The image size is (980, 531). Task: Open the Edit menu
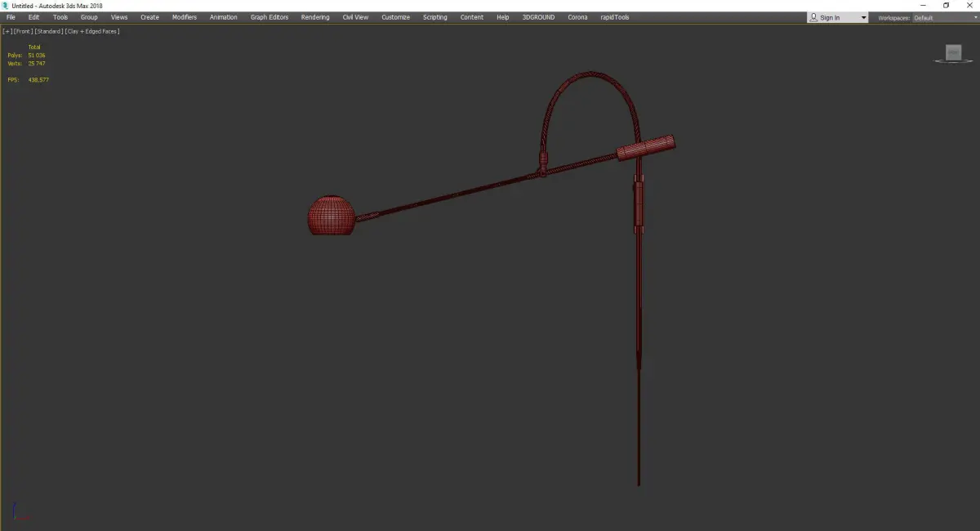pyautogui.click(x=33, y=17)
